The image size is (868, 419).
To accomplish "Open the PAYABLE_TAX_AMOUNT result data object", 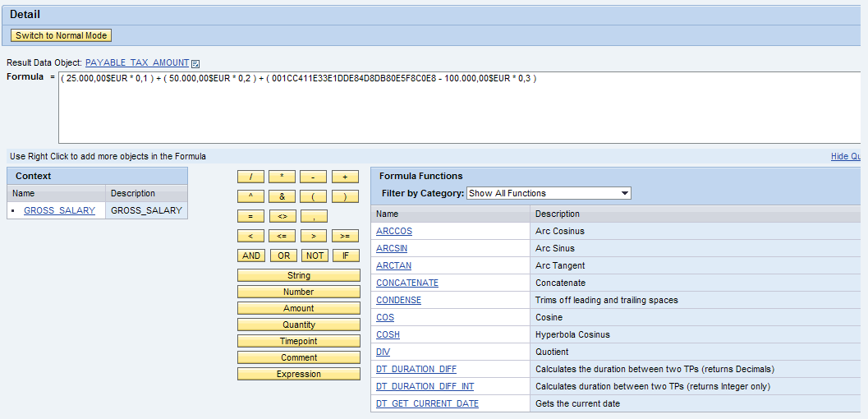I will (136, 62).
